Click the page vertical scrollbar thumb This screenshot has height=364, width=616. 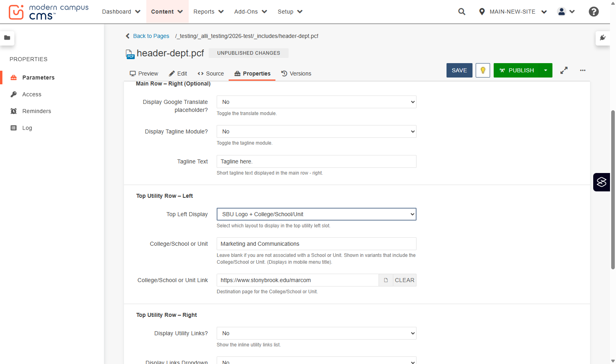613,190
